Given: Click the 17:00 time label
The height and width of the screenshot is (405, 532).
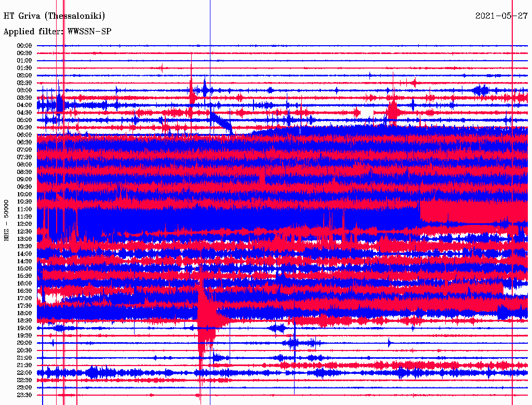Looking at the screenshot, I should tap(24, 298).
